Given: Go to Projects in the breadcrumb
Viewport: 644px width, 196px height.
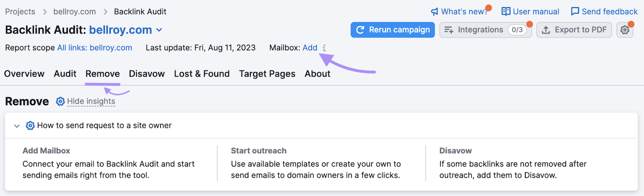Looking at the screenshot, I should [x=20, y=12].
